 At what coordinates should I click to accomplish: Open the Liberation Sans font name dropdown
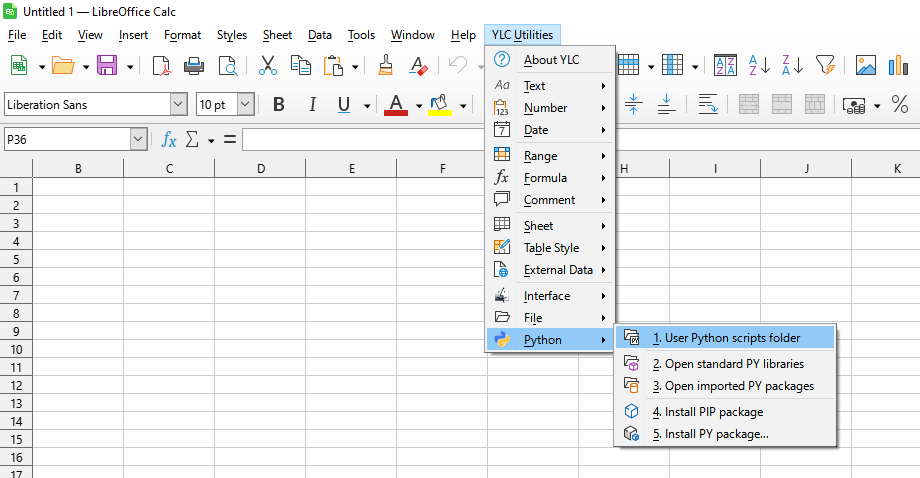pos(178,105)
